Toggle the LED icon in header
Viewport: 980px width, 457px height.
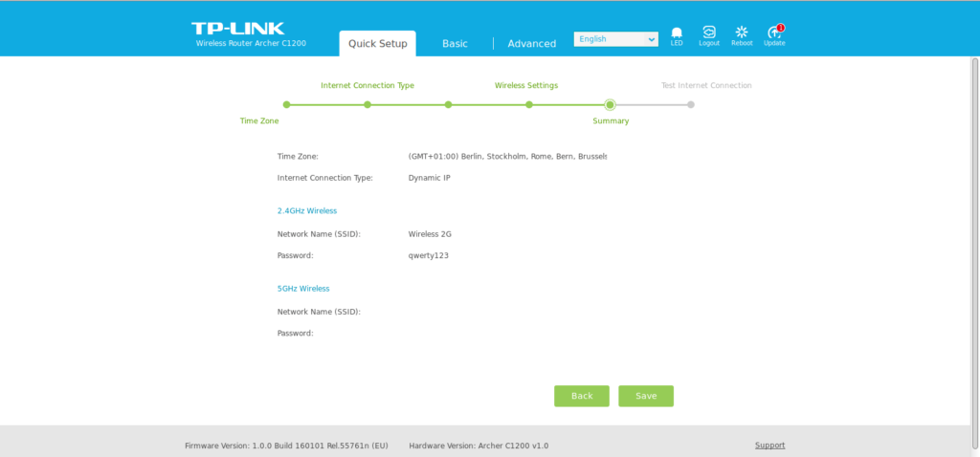point(677,33)
